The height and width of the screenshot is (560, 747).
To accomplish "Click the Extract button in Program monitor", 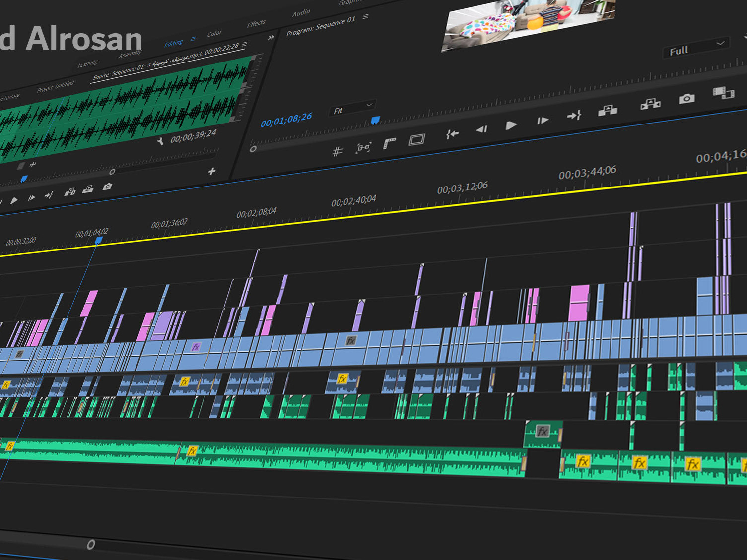I will (650, 104).
